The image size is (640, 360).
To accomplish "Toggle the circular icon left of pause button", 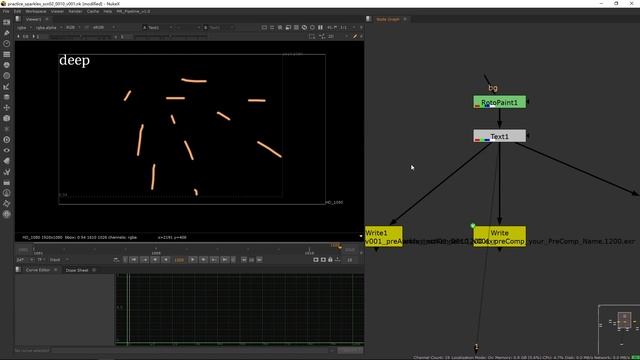I will click(x=312, y=27).
